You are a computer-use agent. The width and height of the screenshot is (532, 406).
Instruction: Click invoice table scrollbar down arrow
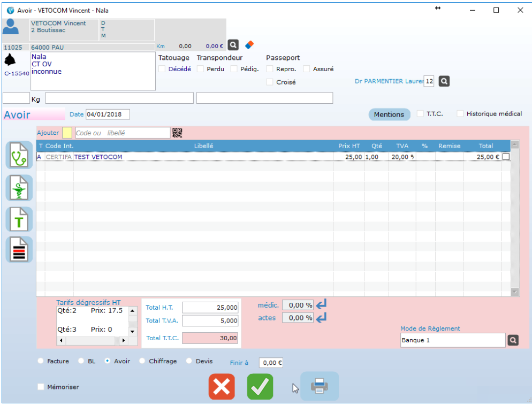tap(515, 292)
